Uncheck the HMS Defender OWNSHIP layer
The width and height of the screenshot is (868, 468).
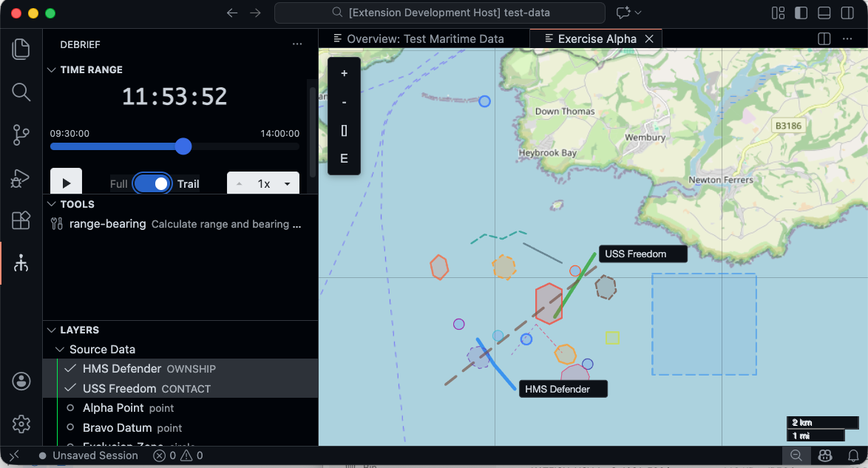click(x=70, y=368)
